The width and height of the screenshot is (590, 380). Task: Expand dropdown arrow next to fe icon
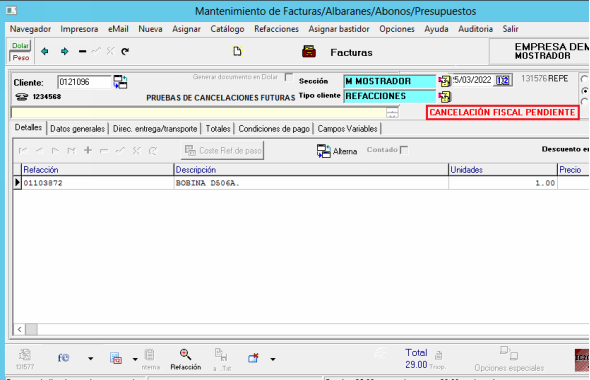pyautogui.click(x=91, y=359)
